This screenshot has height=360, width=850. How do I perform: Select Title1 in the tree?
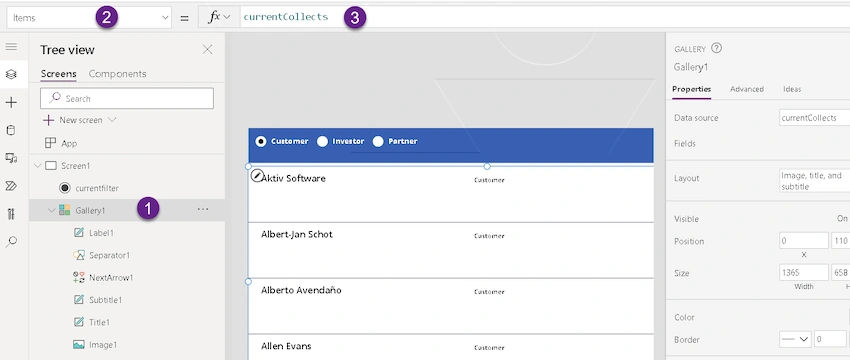(x=99, y=322)
